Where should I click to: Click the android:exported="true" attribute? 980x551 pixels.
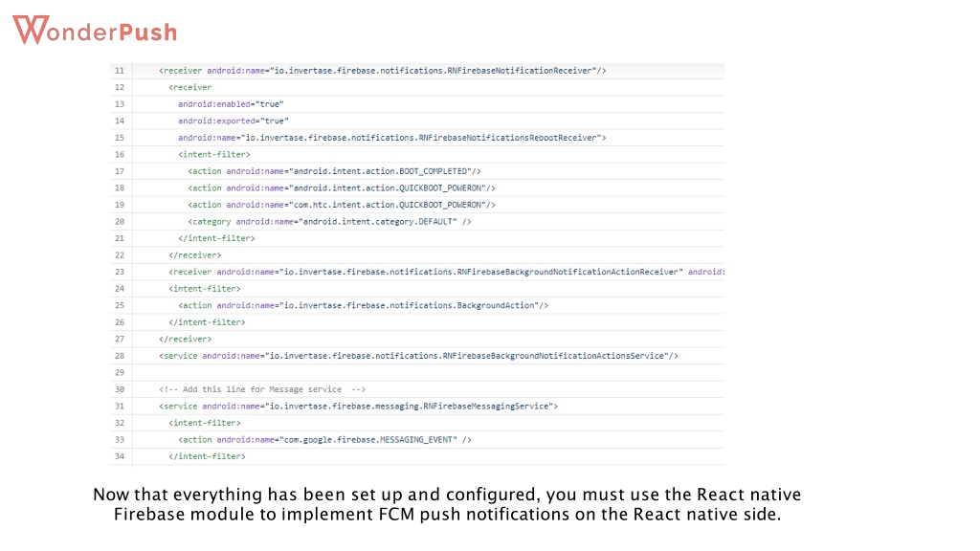coord(234,121)
